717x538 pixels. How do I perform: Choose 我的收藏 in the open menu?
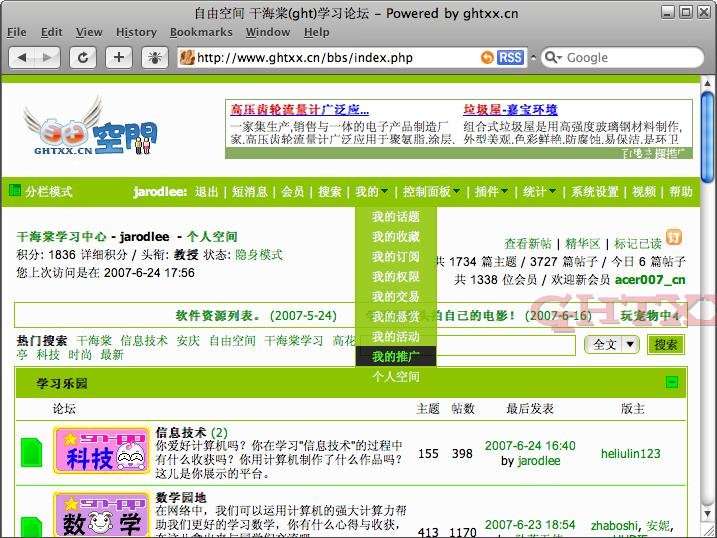[395, 237]
